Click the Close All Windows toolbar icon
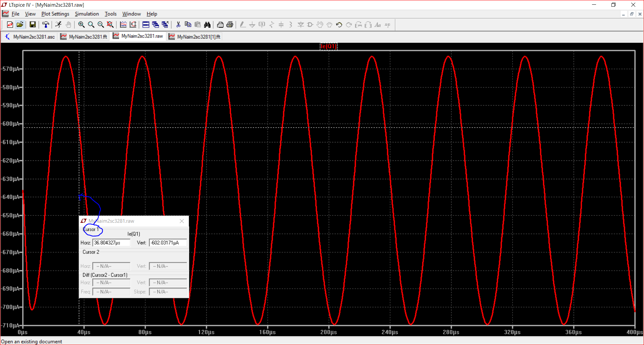 pyautogui.click(x=165, y=24)
